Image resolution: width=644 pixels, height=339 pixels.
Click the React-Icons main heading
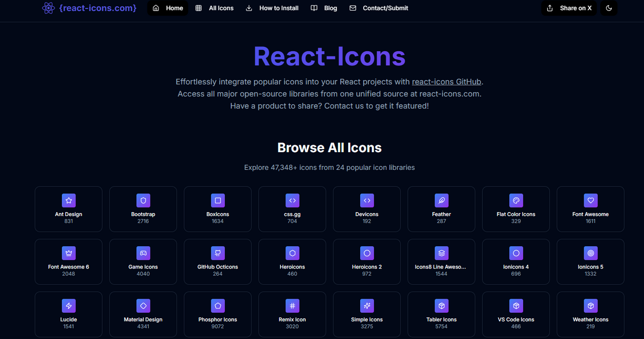[330, 55]
